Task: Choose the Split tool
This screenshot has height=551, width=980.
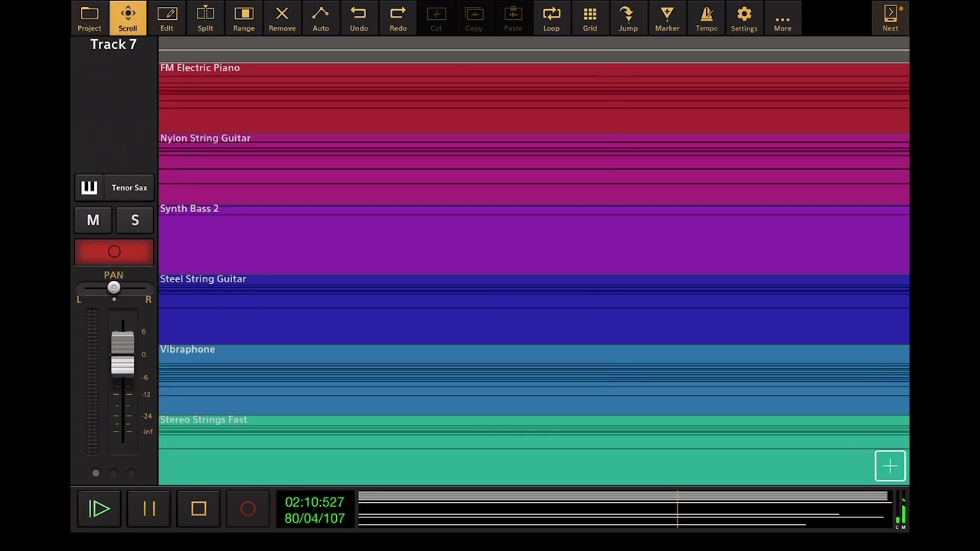Action: (x=205, y=18)
